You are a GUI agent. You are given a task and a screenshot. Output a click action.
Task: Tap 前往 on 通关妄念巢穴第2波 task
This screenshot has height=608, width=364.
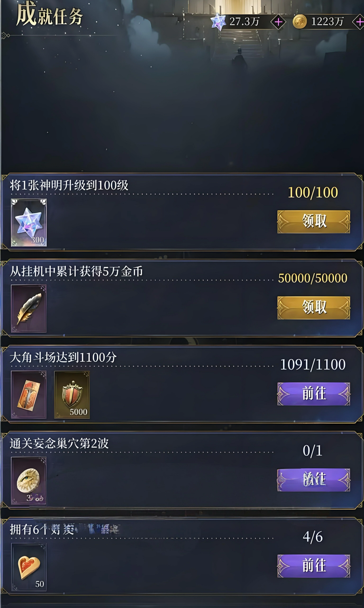point(314,480)
